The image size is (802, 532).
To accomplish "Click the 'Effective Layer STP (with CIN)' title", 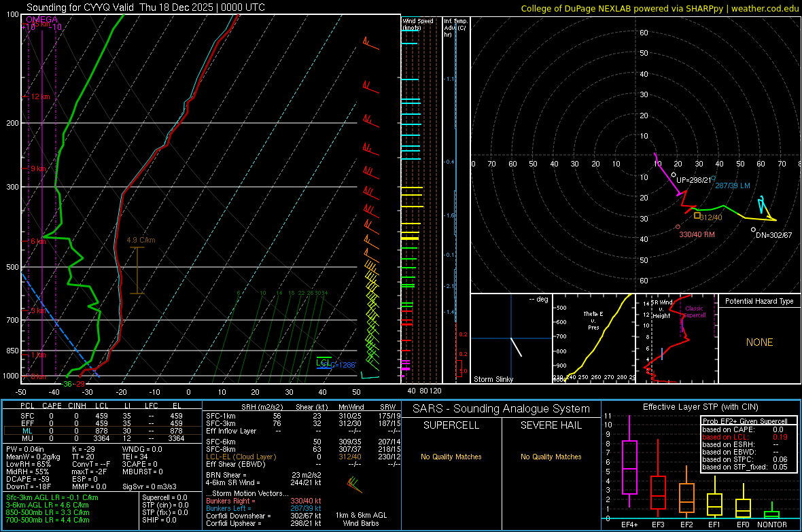I will 700,407.
